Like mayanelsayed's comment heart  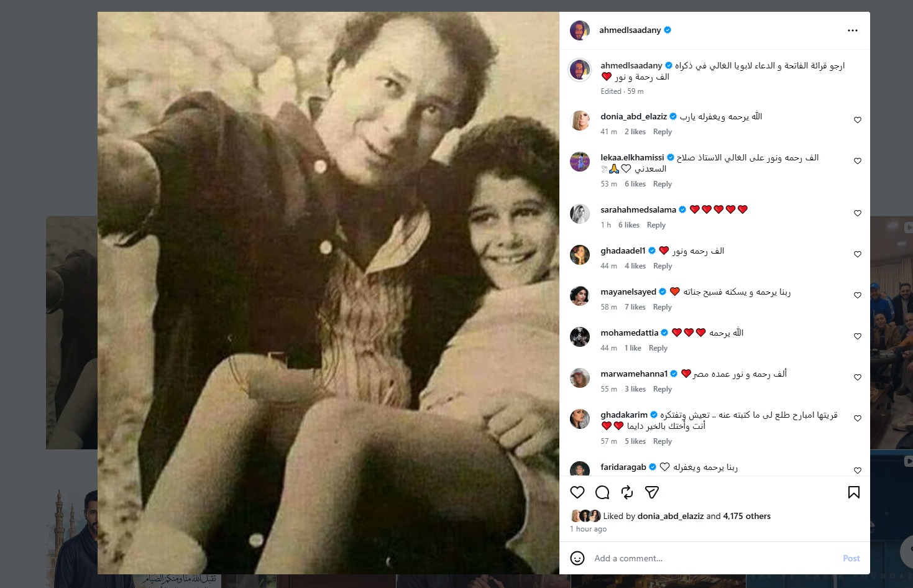(x=858, y=295)
